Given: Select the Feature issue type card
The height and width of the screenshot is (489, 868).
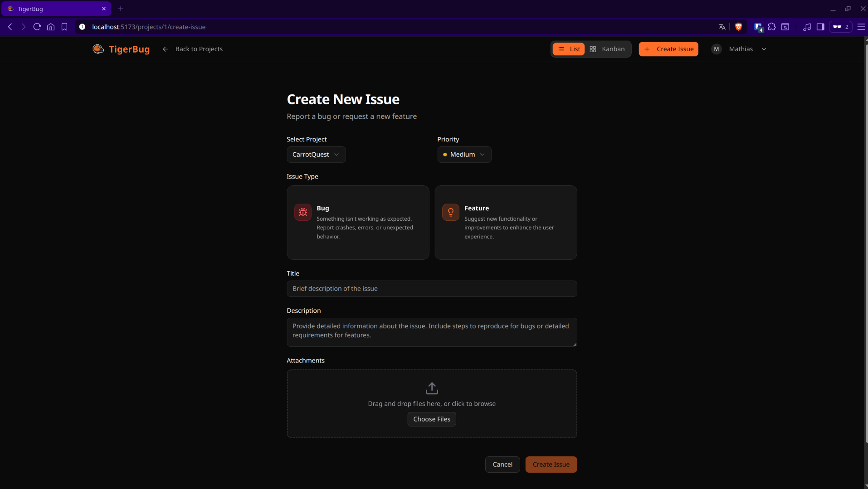Looking at the screenshot, I should coord(506,223).
